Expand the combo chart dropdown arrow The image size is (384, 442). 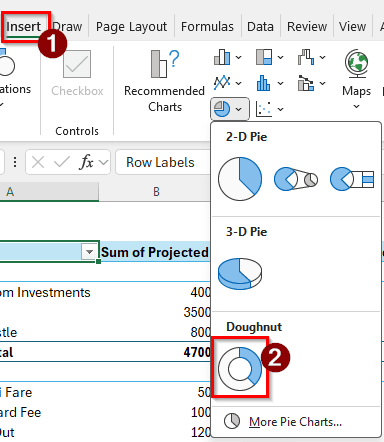pos(323,83)
